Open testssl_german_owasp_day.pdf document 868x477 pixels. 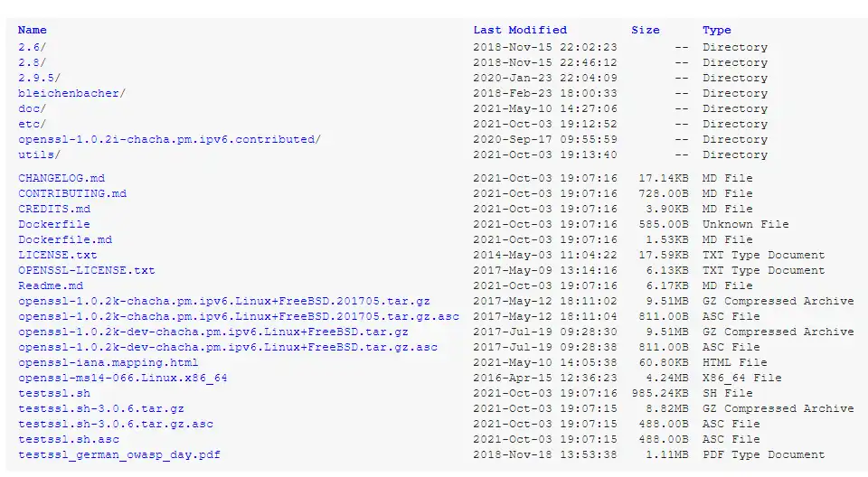coord(119,454)
